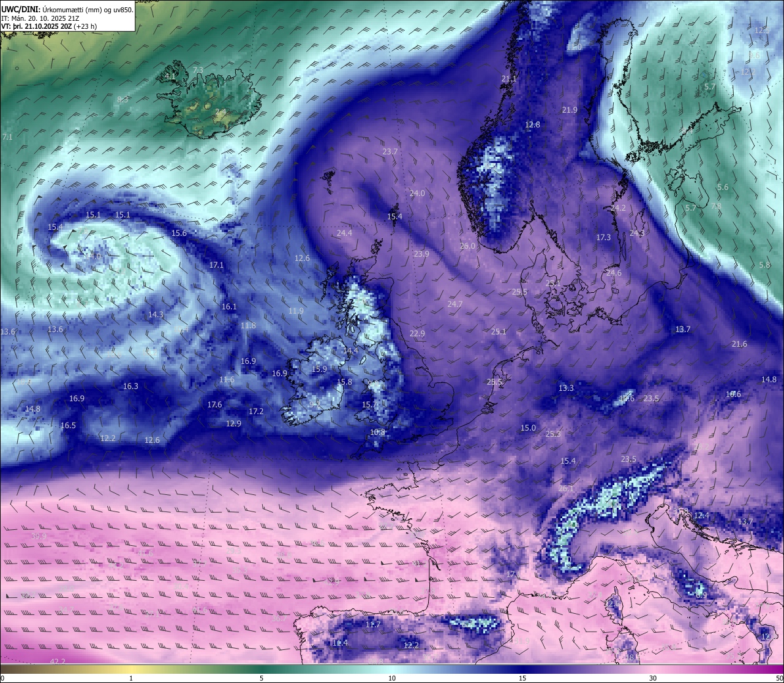784x683 pixels.
Task: Click the 24.0 value label
Action: click(417, 194)
